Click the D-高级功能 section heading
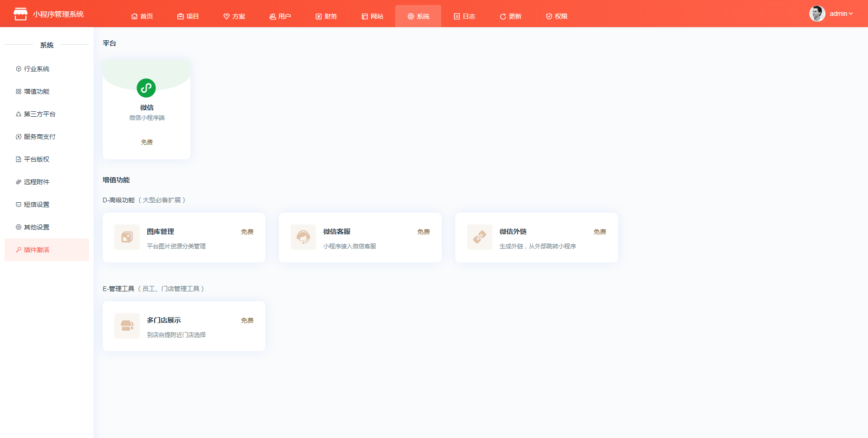Screen dimensions: 868x438 click(118, 200)
